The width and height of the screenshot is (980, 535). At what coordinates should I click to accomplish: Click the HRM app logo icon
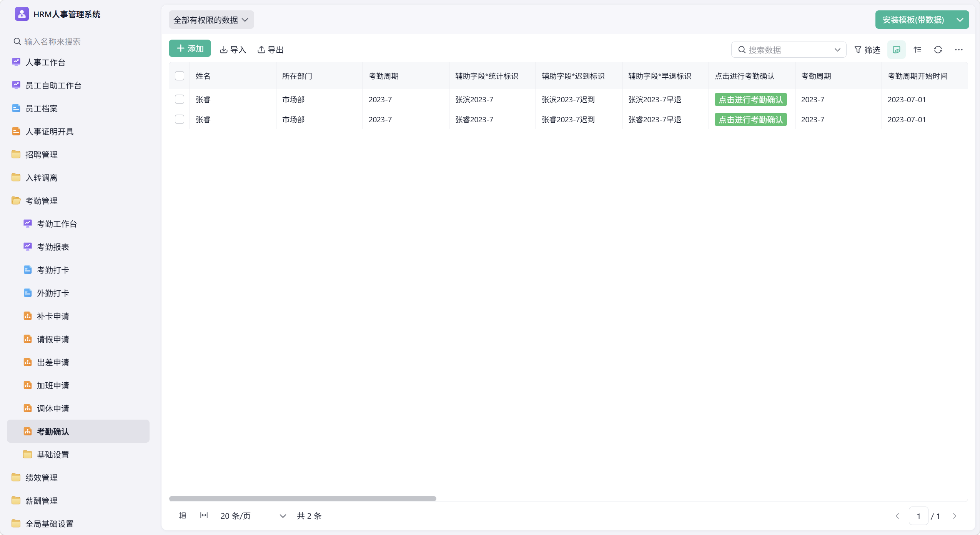click(x=22, y=14)
